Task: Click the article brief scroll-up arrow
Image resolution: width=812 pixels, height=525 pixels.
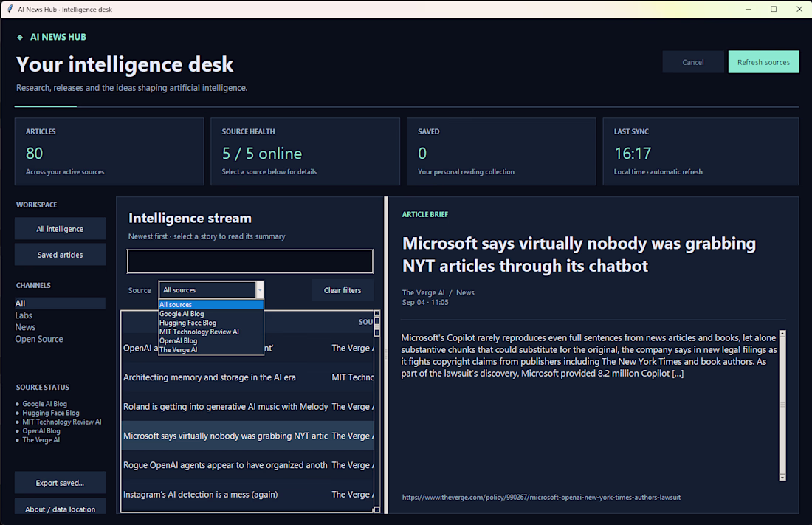Action: (782, 334)
